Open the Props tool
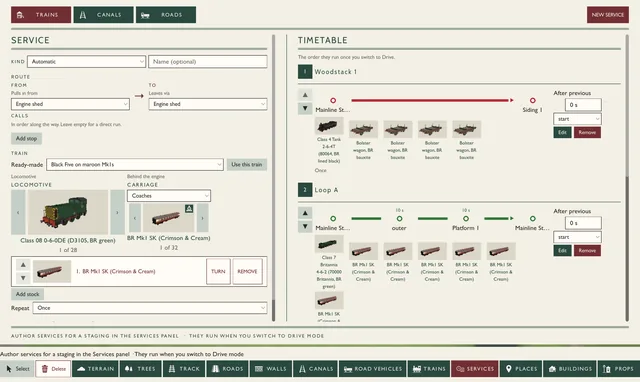640x382 pixels. tap(618, 369)
